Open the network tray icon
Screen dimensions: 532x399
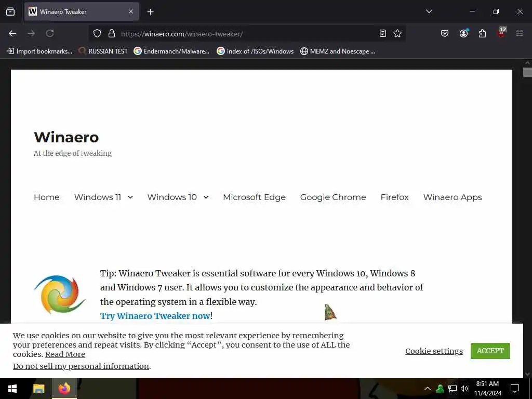coord(453,389)
